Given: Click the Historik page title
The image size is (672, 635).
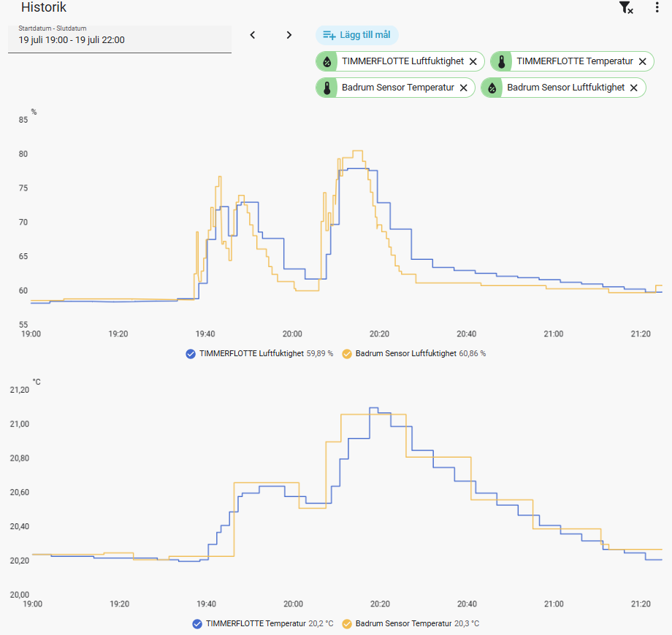Looking at the screenshot, I should (x=44, y=7).
